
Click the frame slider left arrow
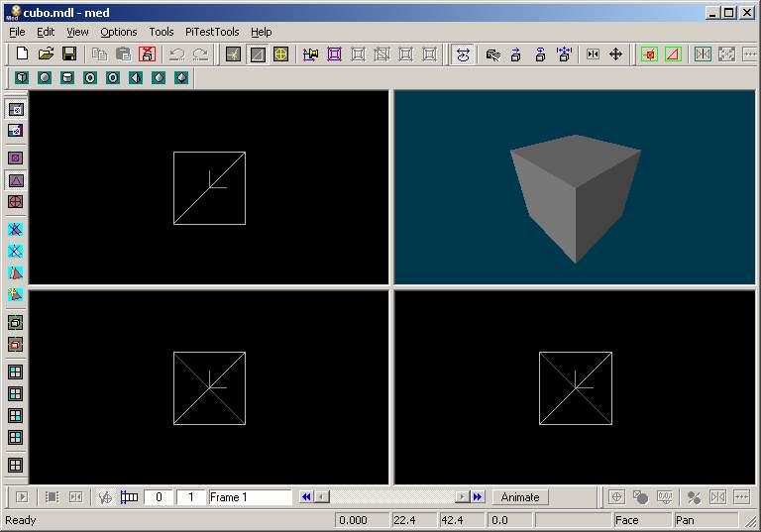point(322,497)
